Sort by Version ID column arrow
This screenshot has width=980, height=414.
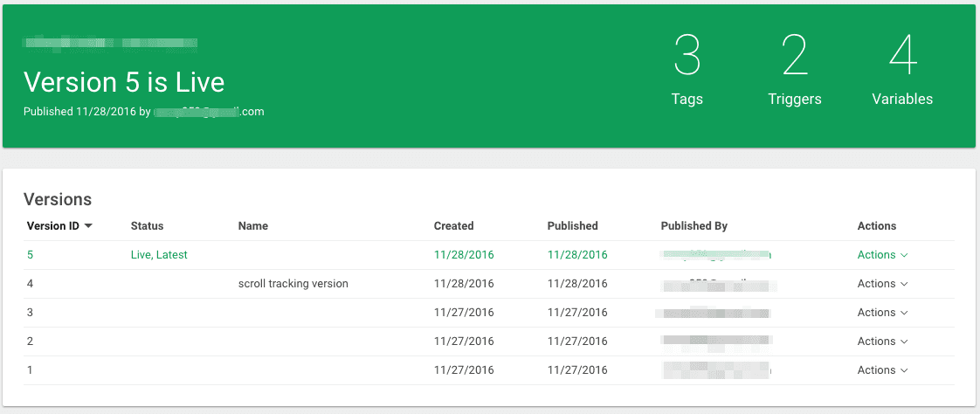pyautogui.click(x=88, y=225)
